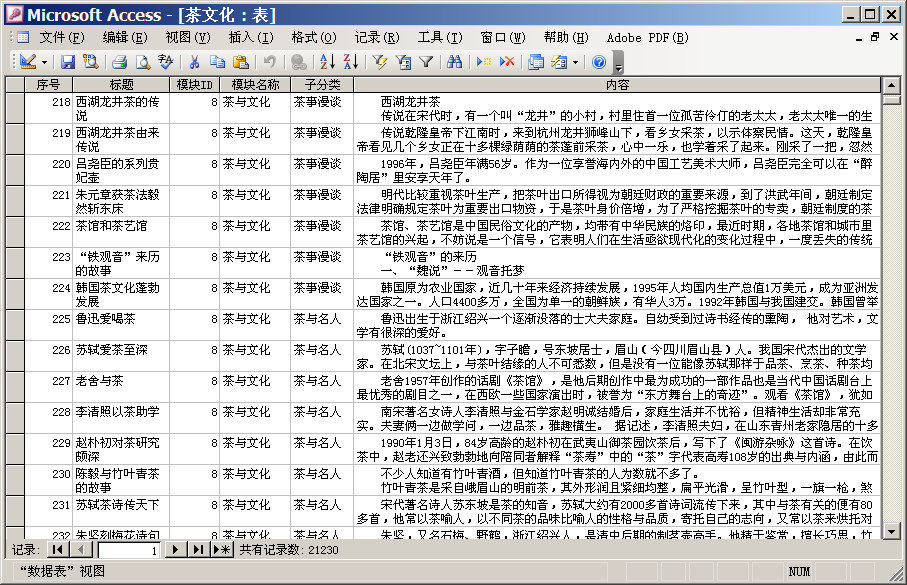Select row selector for record 218

[x=15, y=108]
